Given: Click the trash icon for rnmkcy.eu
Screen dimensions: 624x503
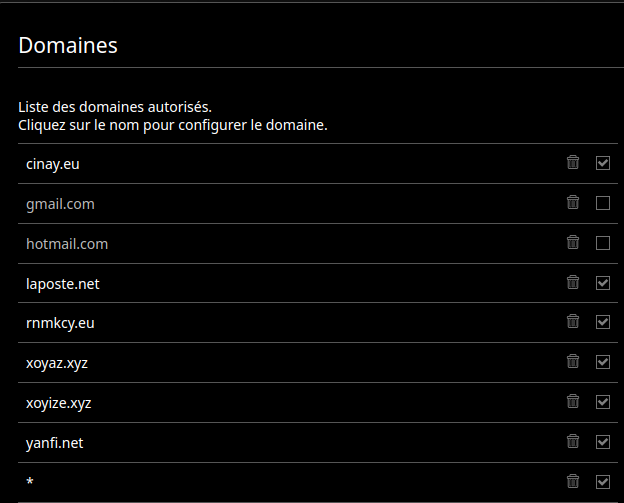Looking at the screenshot, I should [x=573, y=322].
